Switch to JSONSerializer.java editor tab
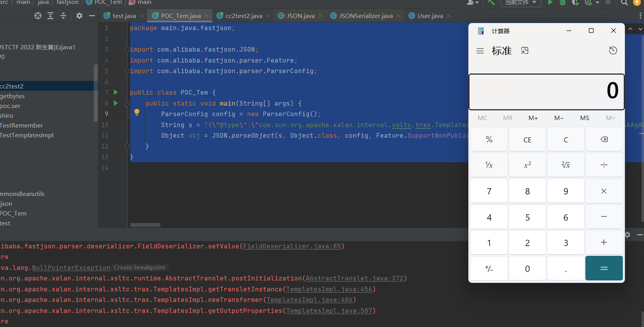 [366, 16]
